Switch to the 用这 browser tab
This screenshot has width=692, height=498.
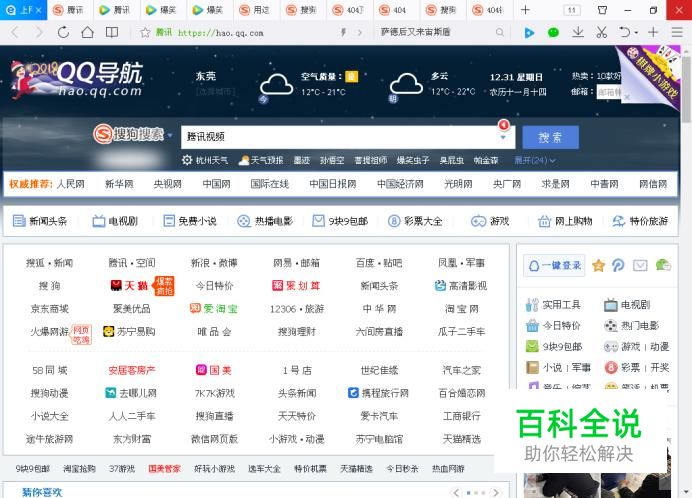coord(255,10)
